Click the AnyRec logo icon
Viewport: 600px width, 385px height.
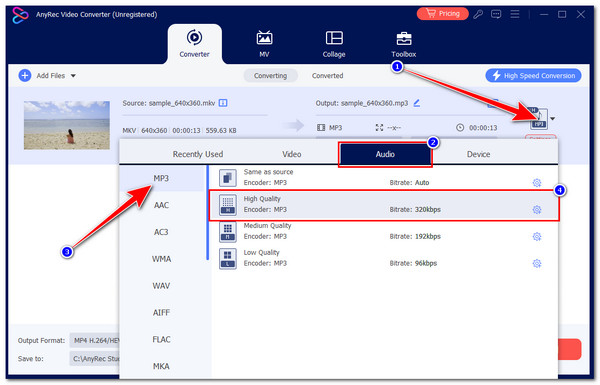pos(20,15)
